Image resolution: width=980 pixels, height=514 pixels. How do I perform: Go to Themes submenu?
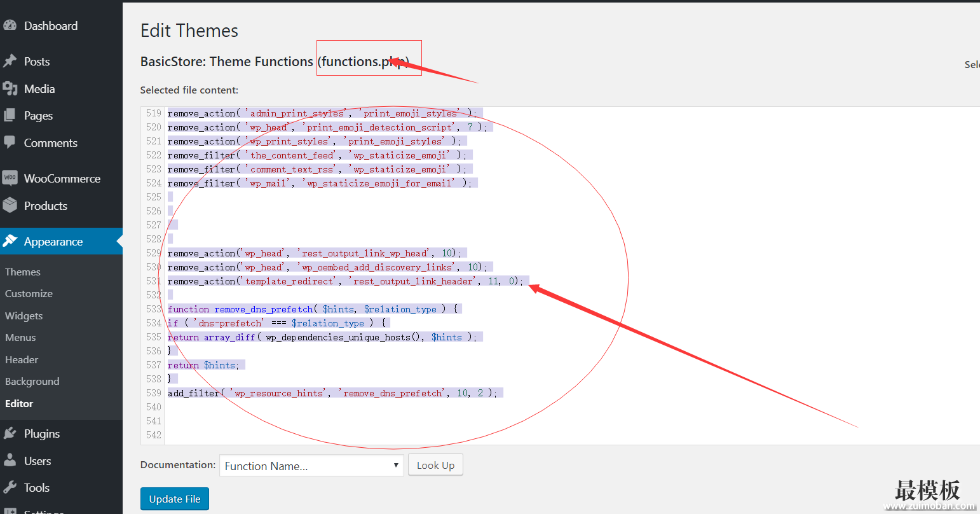coord(23,272)
